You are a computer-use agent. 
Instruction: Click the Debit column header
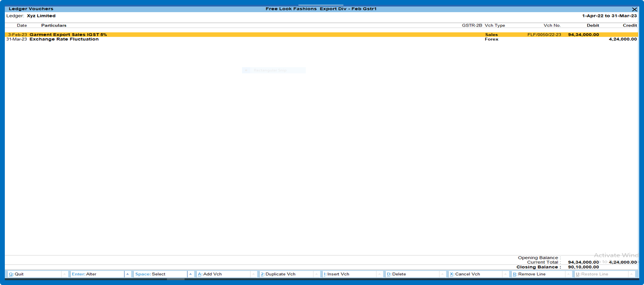pyautogui.click(x=593, y=26)
